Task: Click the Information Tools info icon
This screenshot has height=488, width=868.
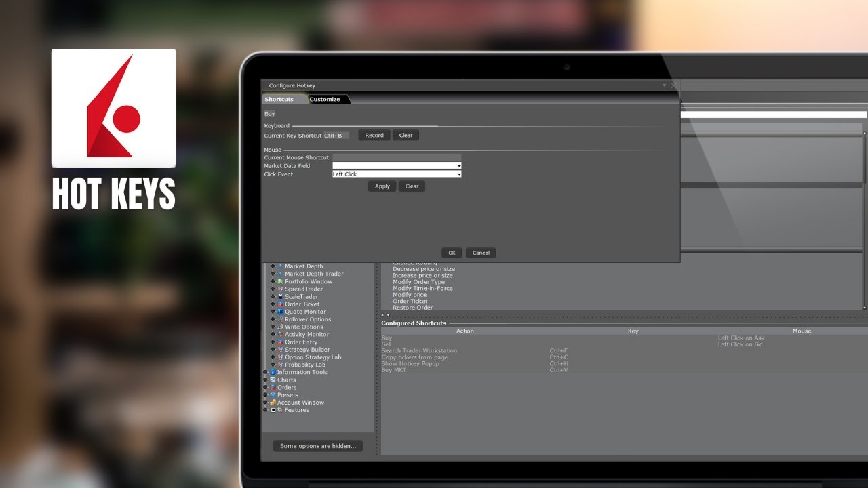Action: 273,372
